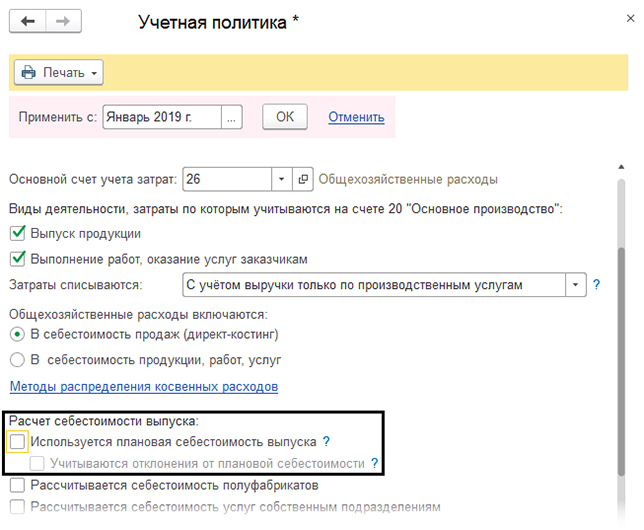Image resolution: width=644 pixels, height=530 pixels.
Task: Uncheck the Выпуск продукции checkbox
Action: click(17, 234)
